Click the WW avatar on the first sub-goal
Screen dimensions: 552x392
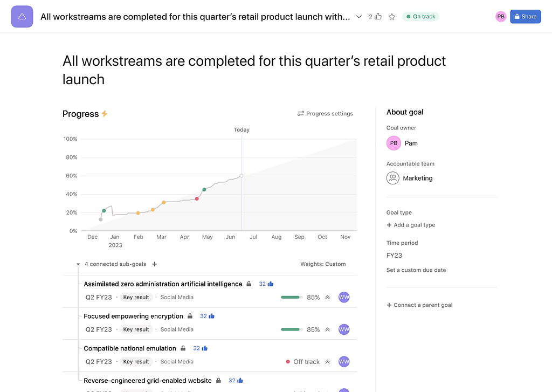(x=344, y=297)
